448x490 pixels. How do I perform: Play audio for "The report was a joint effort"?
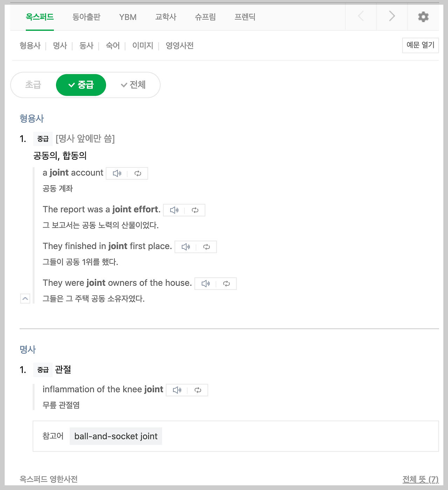pyautogui.click(x=174, y=210)
